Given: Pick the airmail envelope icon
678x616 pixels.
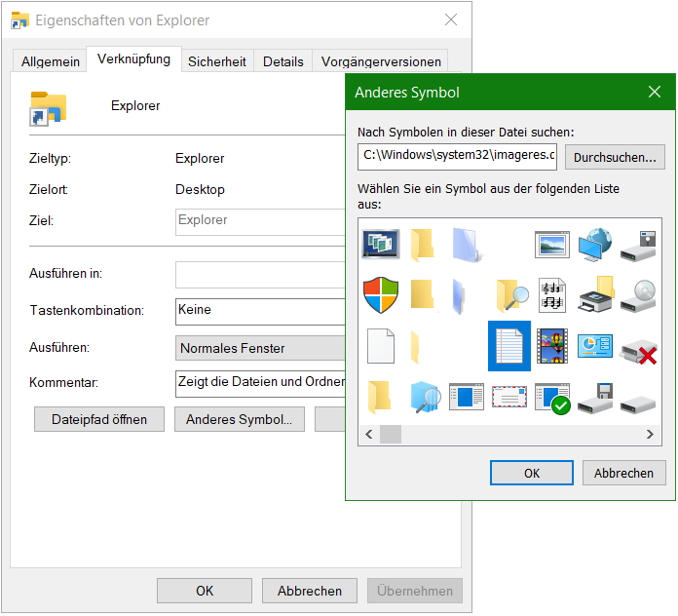Looking at the screenshot, I should coord(508,397).
